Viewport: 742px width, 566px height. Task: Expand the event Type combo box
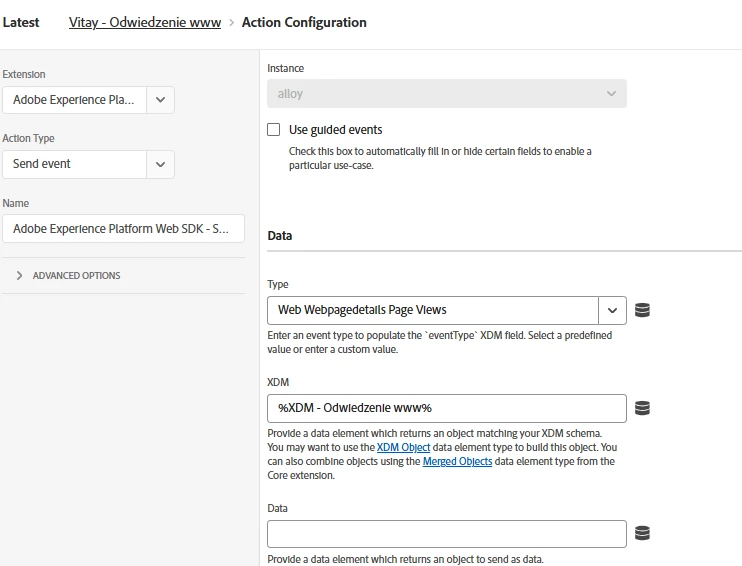coord(612,310)
